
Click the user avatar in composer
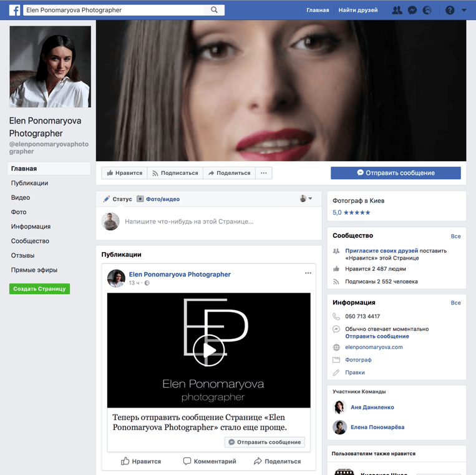[x=110, y=222]
